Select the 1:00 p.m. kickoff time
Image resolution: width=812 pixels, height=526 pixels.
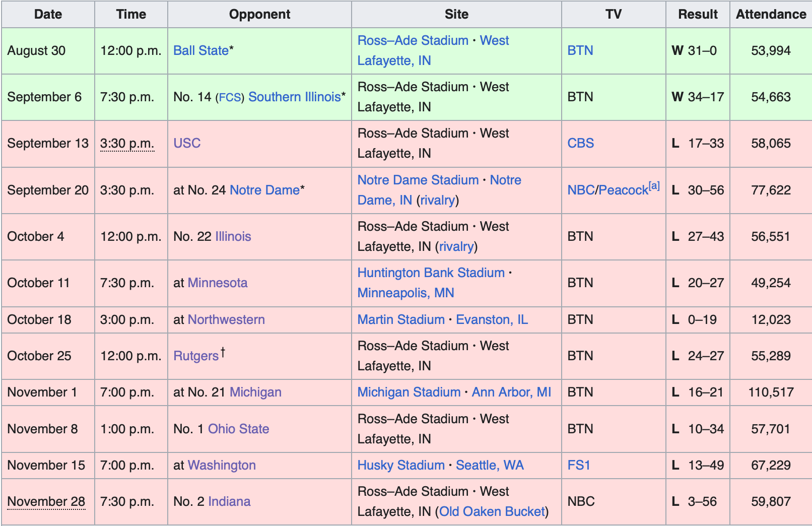pos(127,429)
